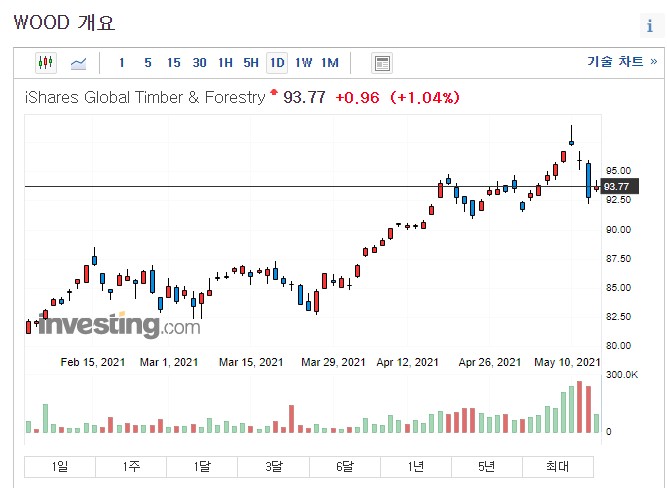The width and height of the screenshot is (667, 488).
Task: Click the 82.50 price axis label
Action: pyautogui.click(x=618, y=317)
